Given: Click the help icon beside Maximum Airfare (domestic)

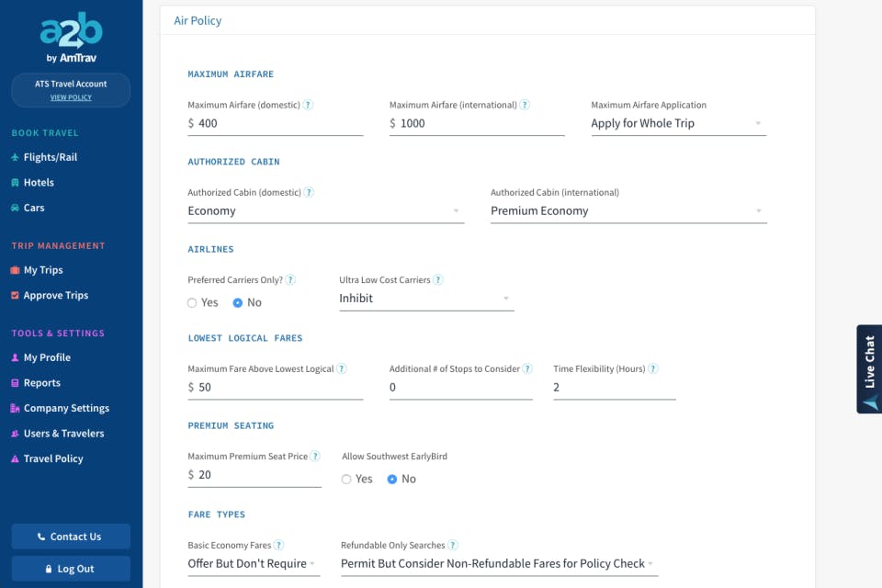Looking at the screenshot, I should pyautogui.click(x=309, y=105).
